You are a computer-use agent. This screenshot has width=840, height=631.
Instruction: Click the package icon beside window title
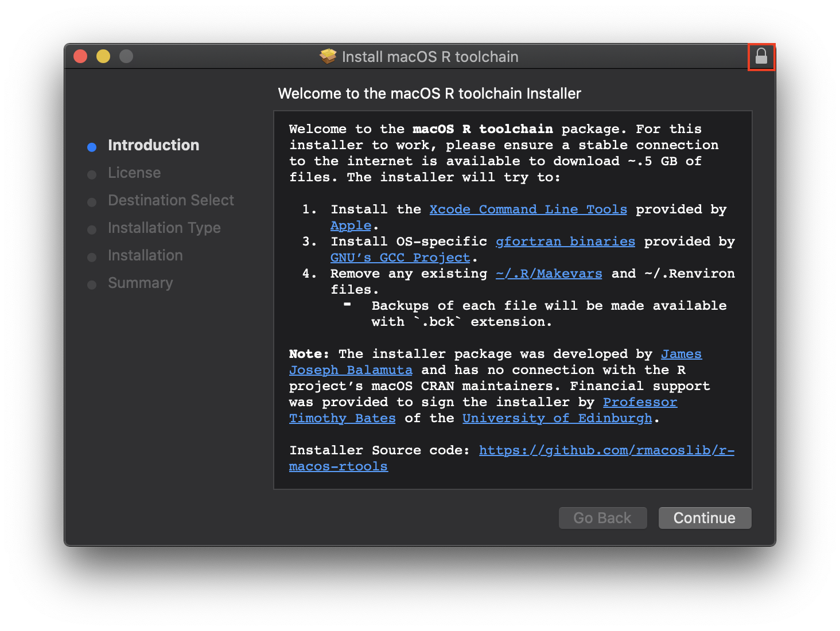coord(328,56)
